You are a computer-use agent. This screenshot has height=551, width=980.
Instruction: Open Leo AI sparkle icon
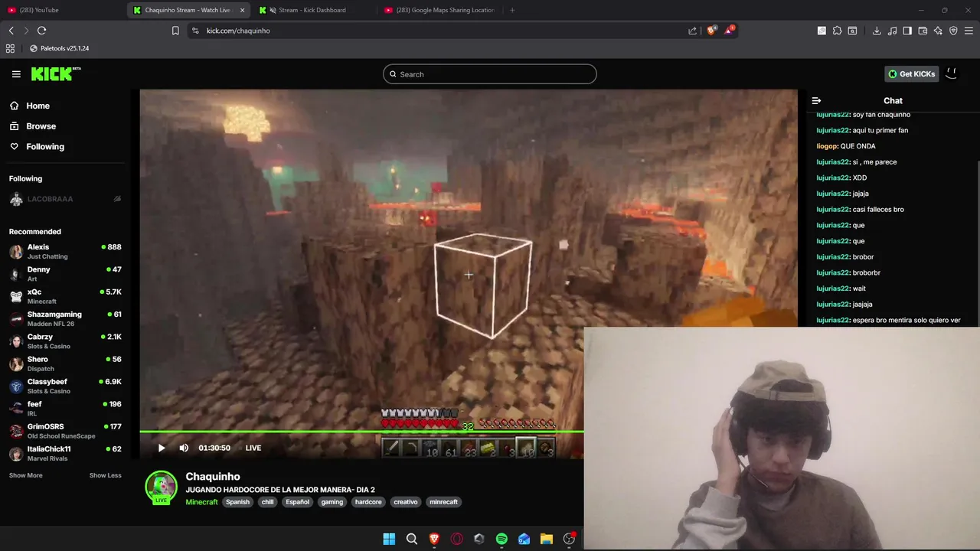click(938, 31)
